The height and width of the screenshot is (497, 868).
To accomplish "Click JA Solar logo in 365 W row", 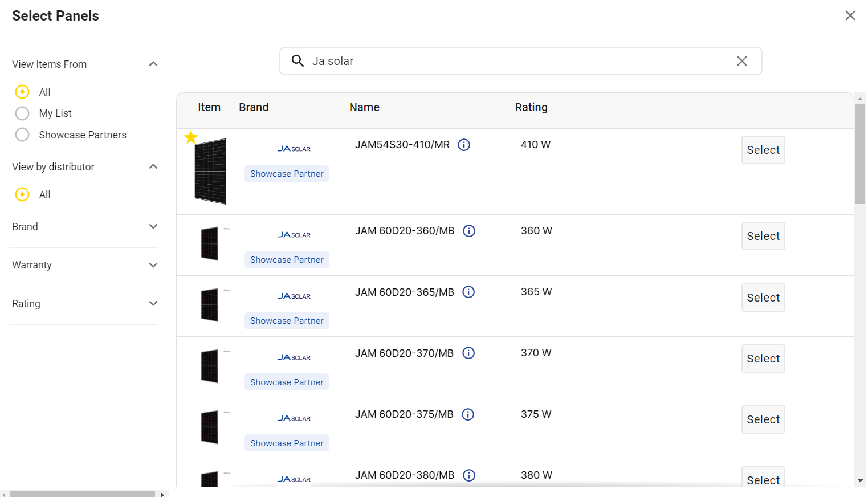I will pyautogui.click(x=294, y=296).
